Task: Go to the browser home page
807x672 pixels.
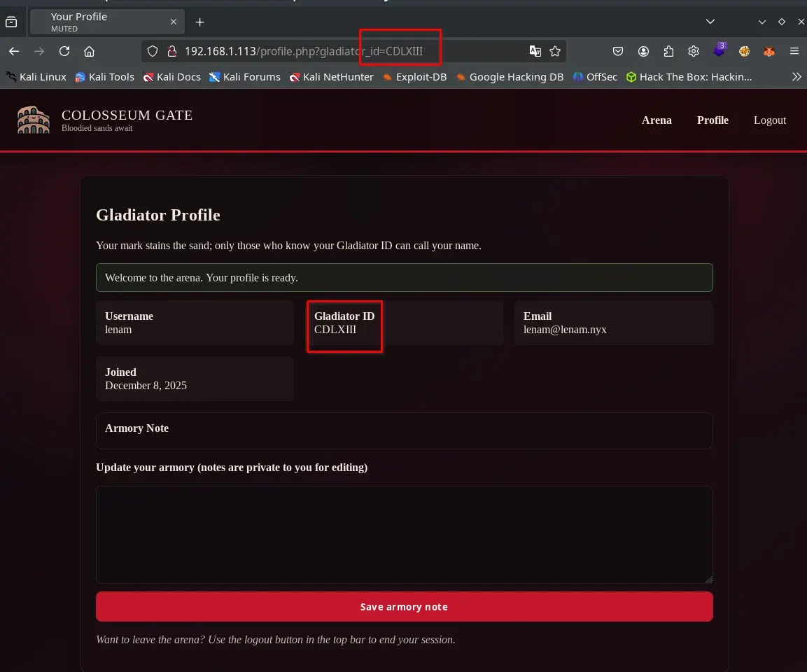Action: coord(89,51)
